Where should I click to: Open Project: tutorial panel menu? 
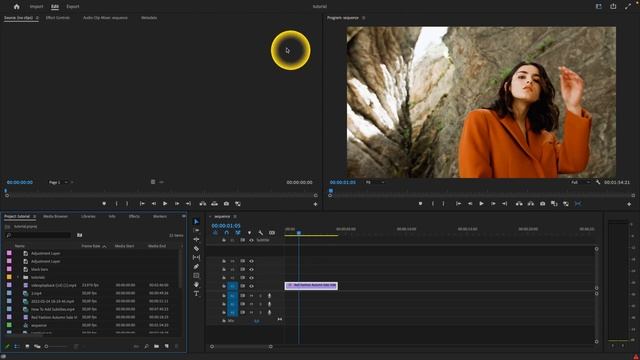pyautogui.click(x=35, y=216)
